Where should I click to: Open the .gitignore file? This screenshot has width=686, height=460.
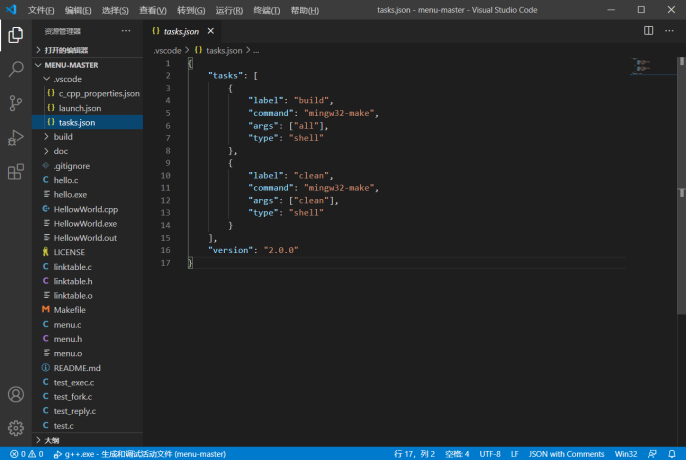(x=88, y=166)
